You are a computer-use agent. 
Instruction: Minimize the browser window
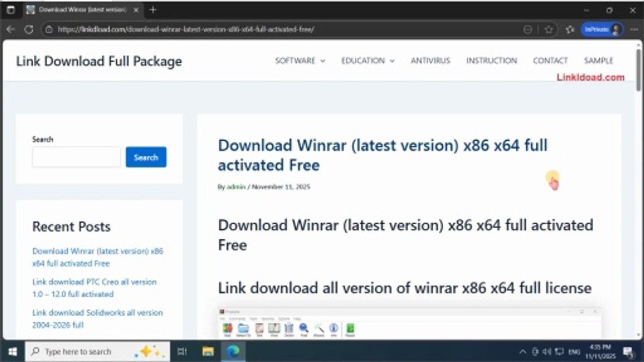[586, 10]
